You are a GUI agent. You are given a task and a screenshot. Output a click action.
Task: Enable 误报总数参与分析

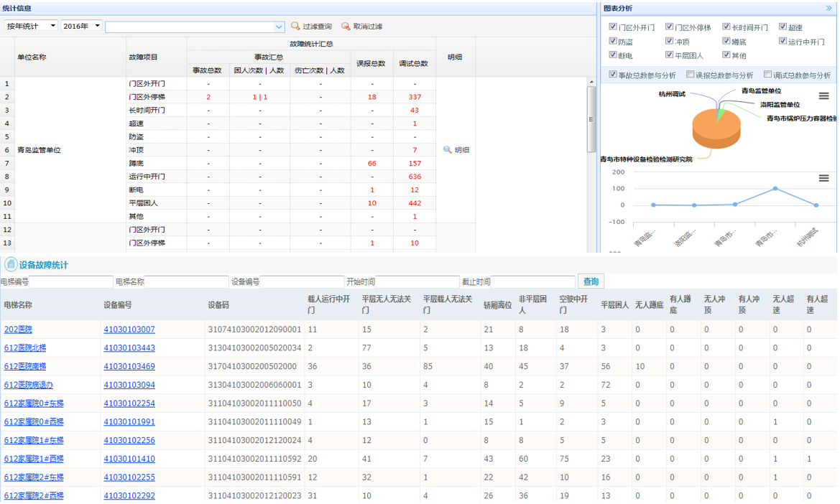(690, 75)
